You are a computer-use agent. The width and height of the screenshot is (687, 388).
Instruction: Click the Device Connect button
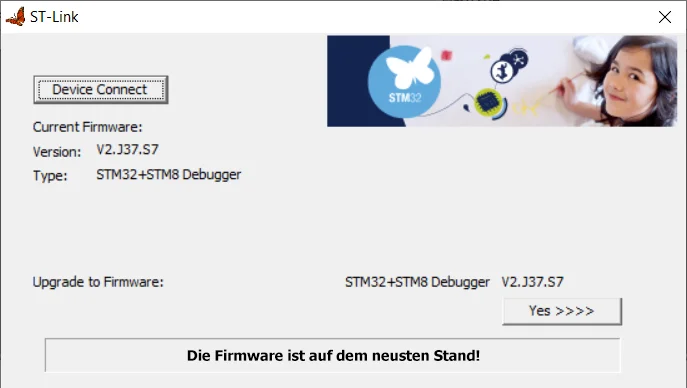pos(101,90)
